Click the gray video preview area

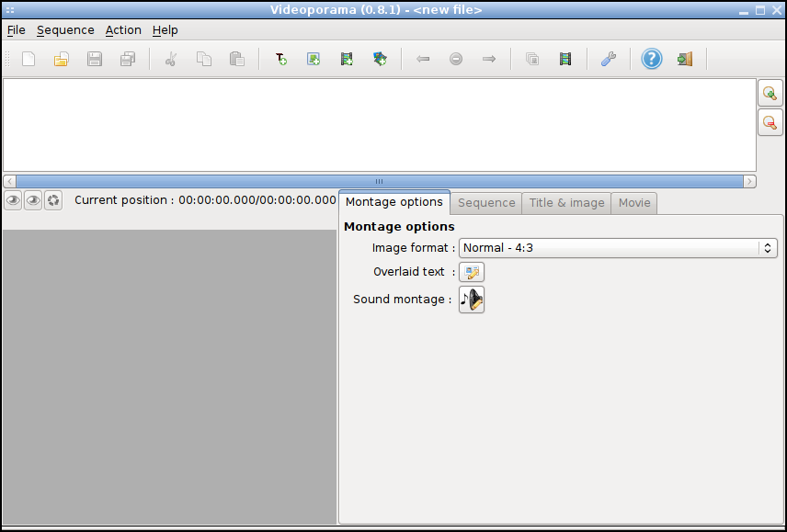tap(170, 377)
